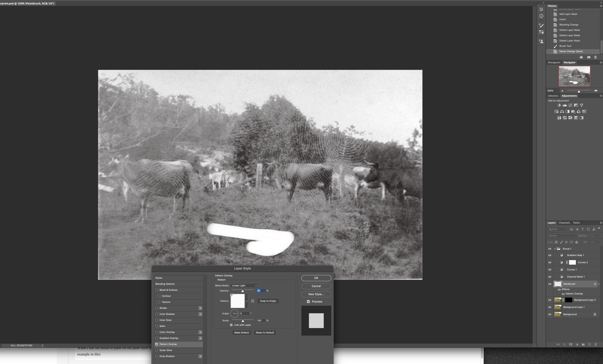603x364 pixels.
Task: Open the Brush Settings panel icon
Action: tap(541, 25)
